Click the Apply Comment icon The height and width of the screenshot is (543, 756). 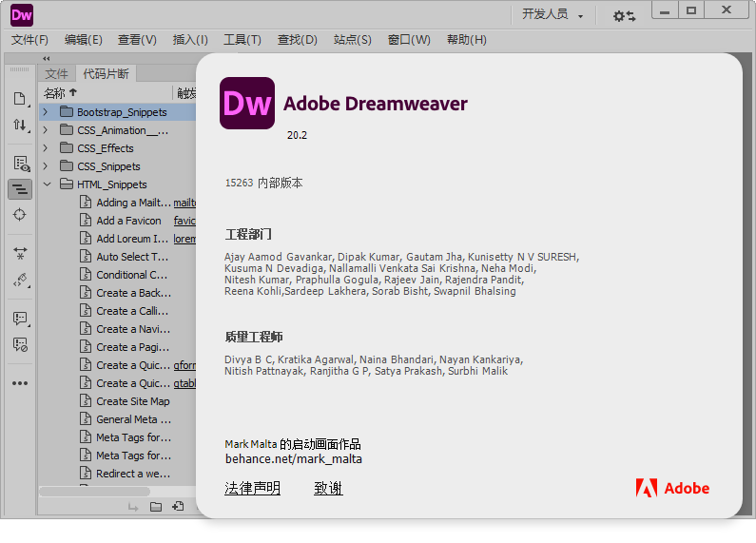(x=20, y=319)
